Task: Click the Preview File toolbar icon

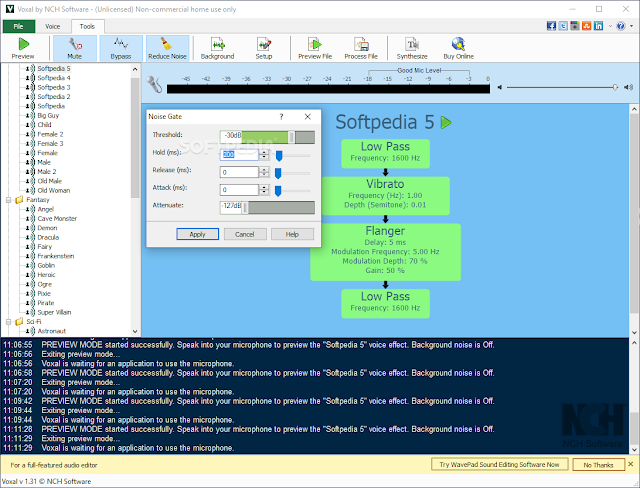Action: [315, 48]
